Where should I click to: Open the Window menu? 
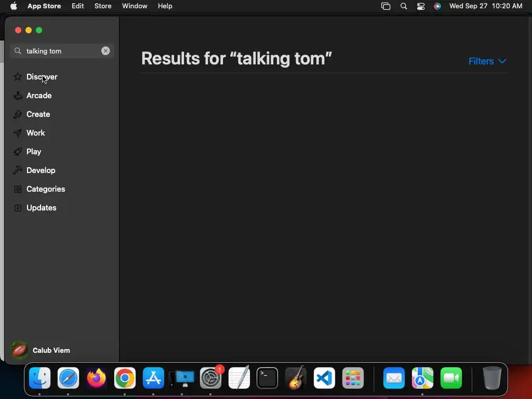click(135, 6)
